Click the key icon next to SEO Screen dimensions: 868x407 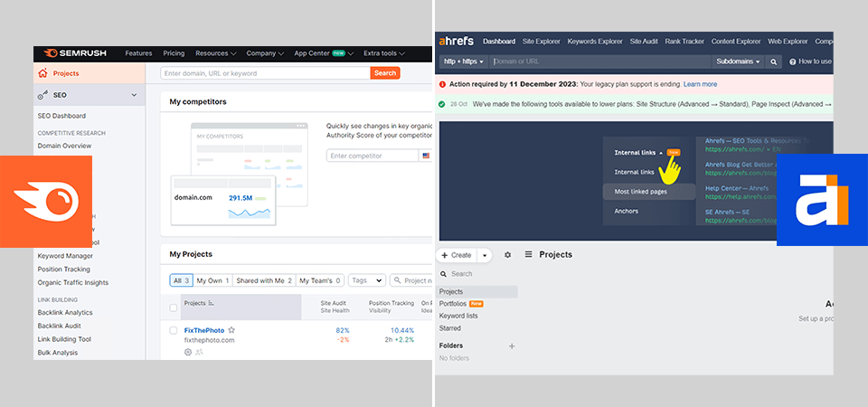coord(42,95)
